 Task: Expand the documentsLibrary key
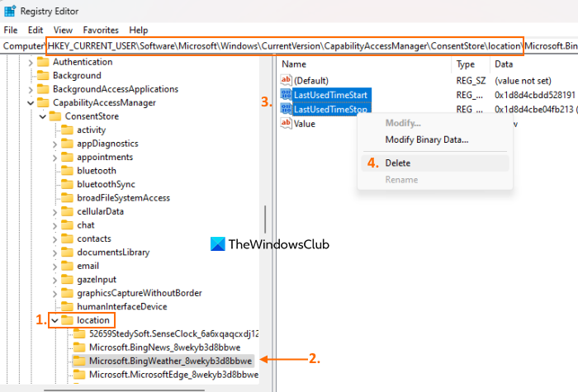click(55, 253)
